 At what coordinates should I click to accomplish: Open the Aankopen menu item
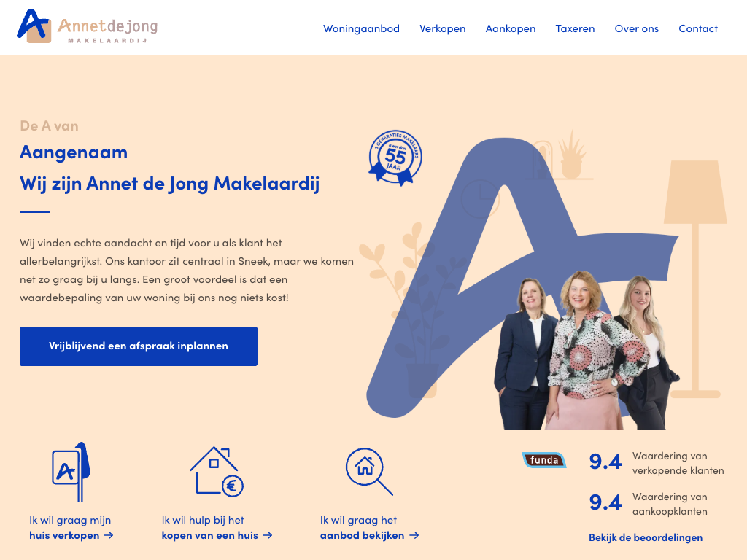pos(510,28)
